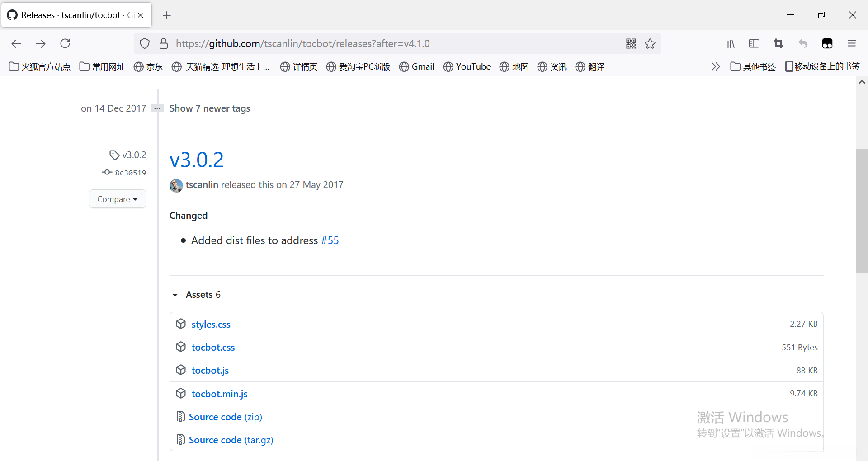Click the tscanlin avatar image

coord(176,185)
